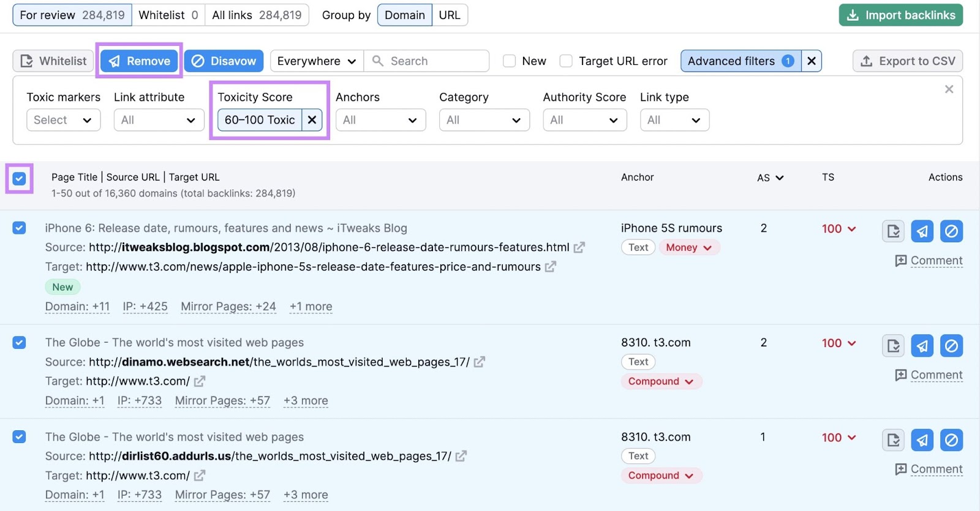Open the Link type filter dropdown
Screen dimensions: 980x511
(x=674, y=120)
